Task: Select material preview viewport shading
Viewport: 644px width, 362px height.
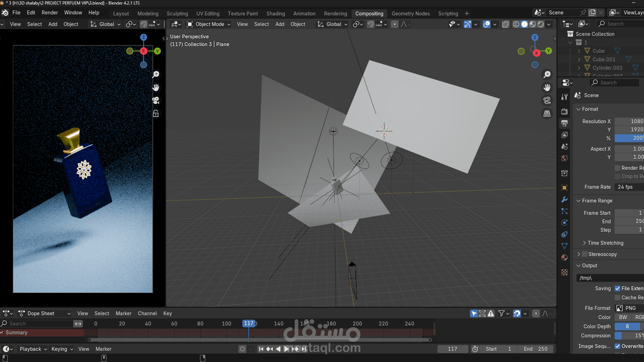Action: (532, 24)
